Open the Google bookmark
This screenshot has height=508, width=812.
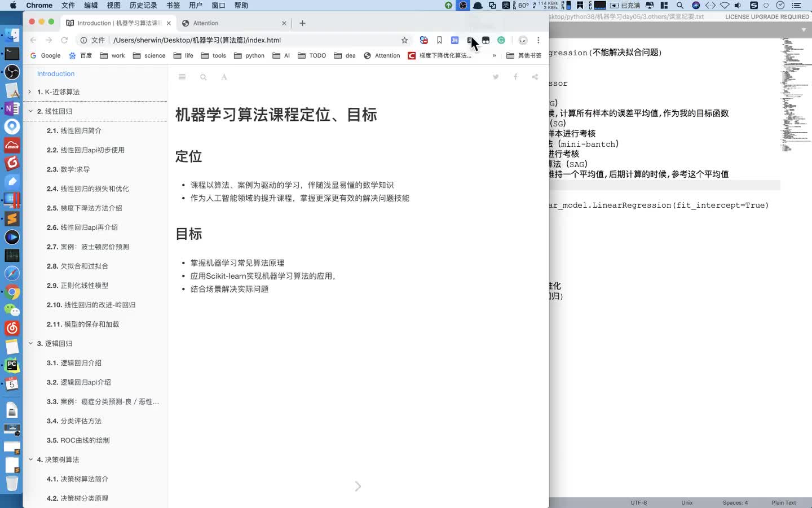click(45, 55)
